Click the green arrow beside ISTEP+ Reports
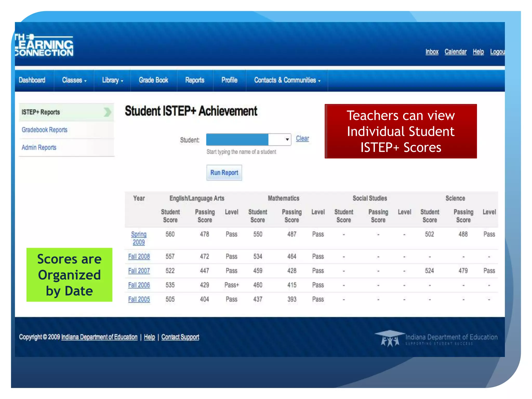This screenshot has height=399, width=532. pos(107,112)
